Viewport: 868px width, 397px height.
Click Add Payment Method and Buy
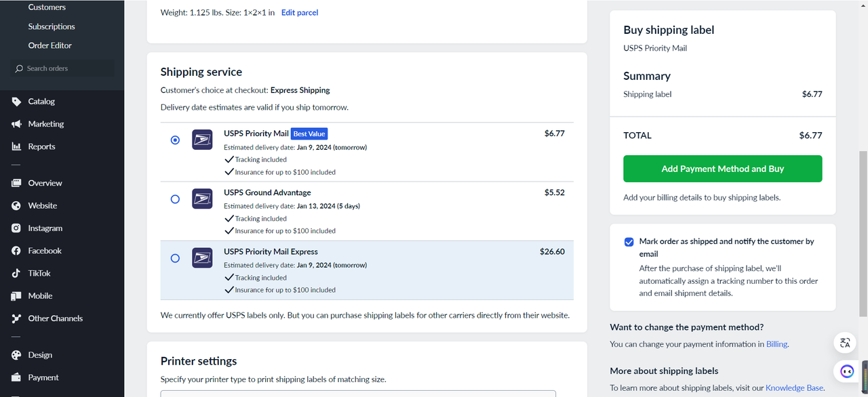[723, 169]
